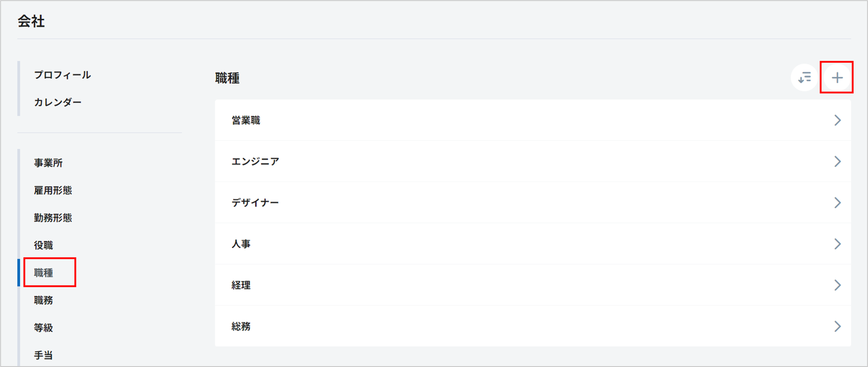Viewport: 868px width, 367px height.
Task: Expand the 営業職 row chevron
Action: pyautogui.click(x=837, y=120)
